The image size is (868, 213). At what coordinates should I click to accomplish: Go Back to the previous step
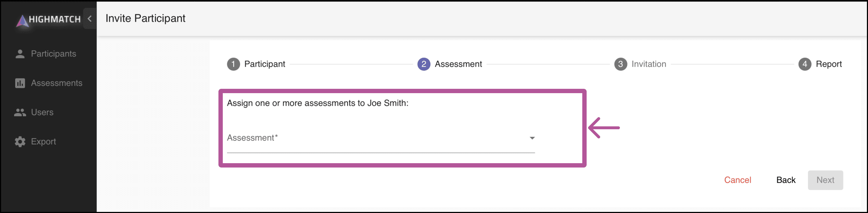[786, 180]
